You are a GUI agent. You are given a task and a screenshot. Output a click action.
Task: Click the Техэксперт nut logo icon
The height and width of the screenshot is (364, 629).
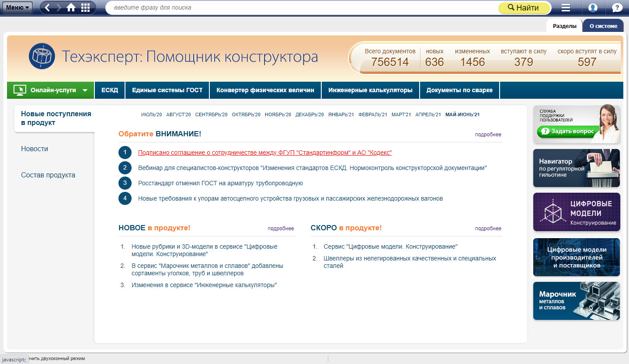pos(42,56)
